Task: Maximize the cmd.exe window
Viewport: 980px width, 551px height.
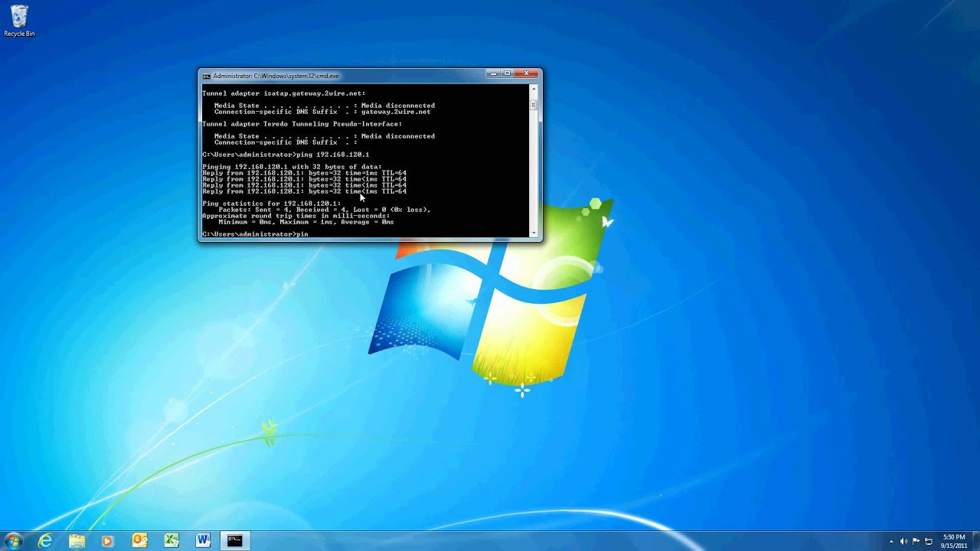Action: [507, 73]
